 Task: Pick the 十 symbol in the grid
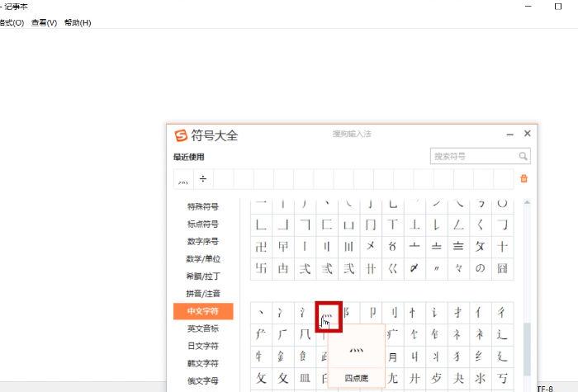(502, 247)
